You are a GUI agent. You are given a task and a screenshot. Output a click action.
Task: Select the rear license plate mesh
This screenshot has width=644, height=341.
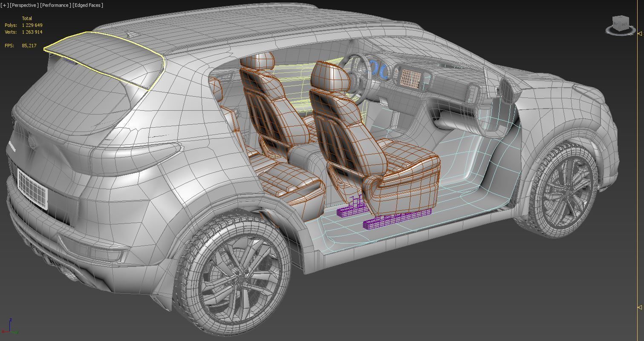32,189
